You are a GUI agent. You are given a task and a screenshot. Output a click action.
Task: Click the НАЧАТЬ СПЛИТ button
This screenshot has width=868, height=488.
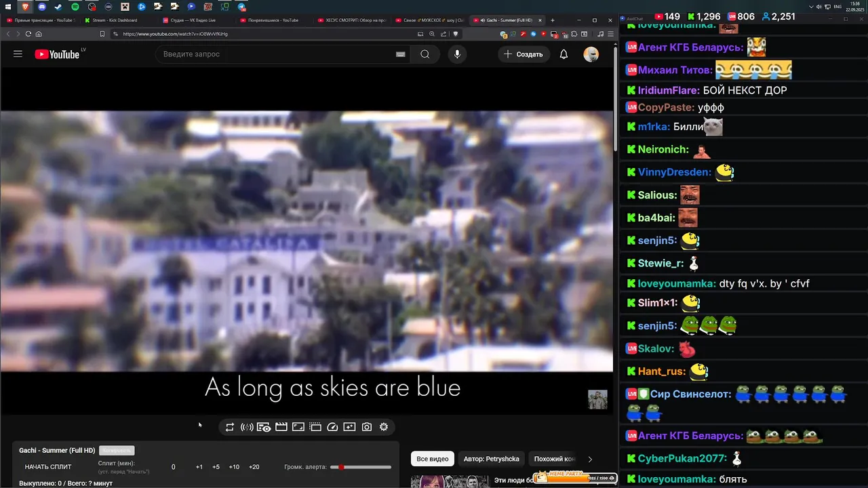(48, 467)
